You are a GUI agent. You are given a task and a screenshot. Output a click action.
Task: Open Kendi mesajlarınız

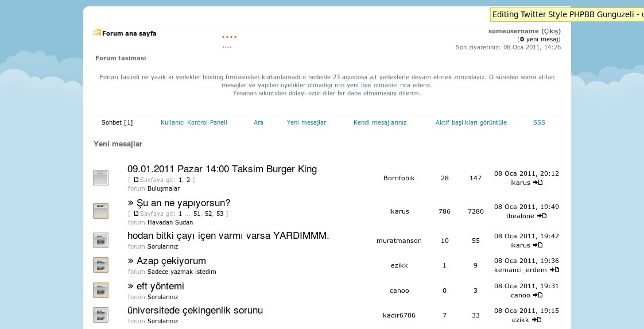(x=380, y=122)
